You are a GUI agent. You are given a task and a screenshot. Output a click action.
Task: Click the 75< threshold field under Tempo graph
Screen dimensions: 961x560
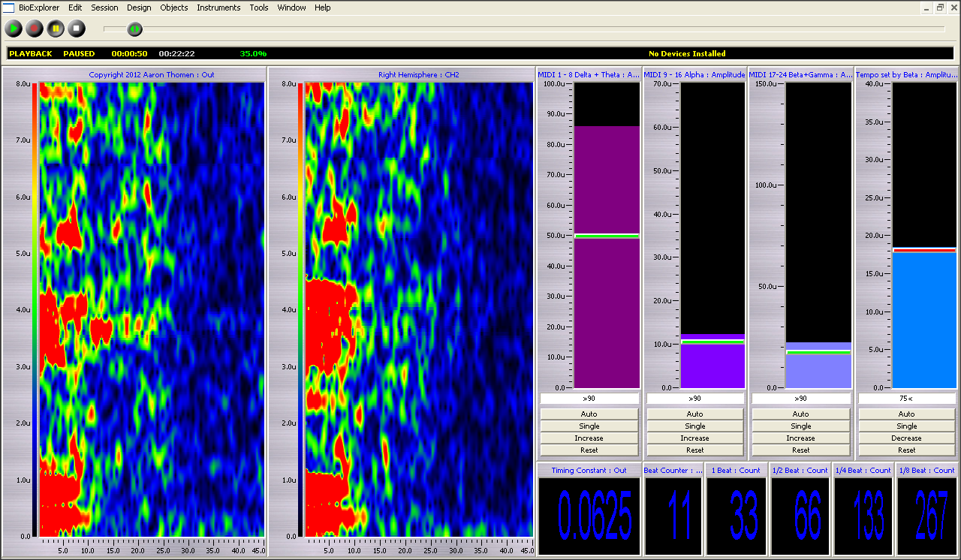click(x=907, y=399)
